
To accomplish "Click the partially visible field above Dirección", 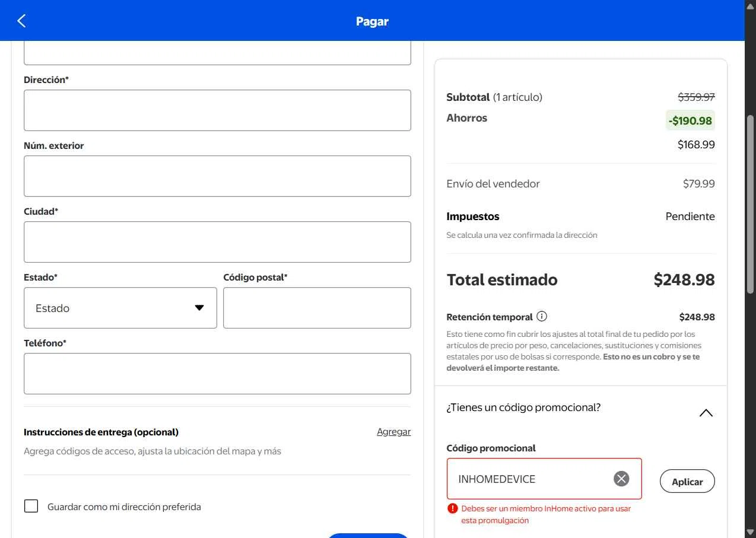I will pyautogui.click(x=217, y=53).
